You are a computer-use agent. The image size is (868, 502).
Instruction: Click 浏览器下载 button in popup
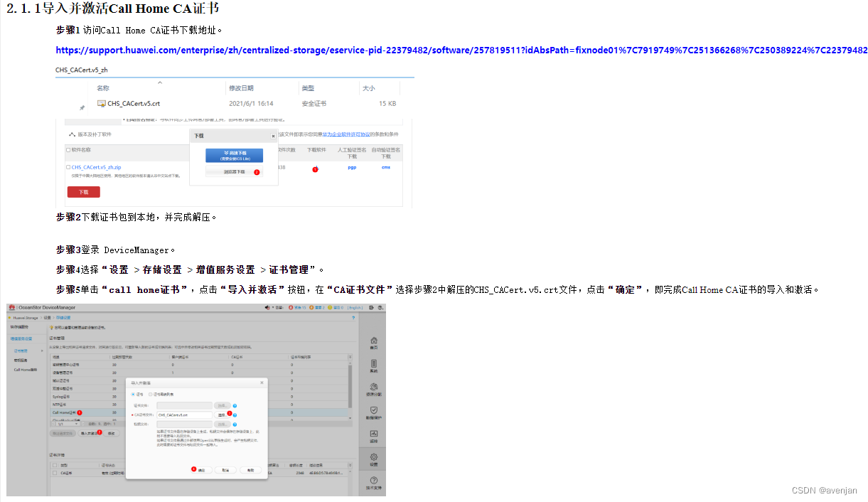point(234,172)
